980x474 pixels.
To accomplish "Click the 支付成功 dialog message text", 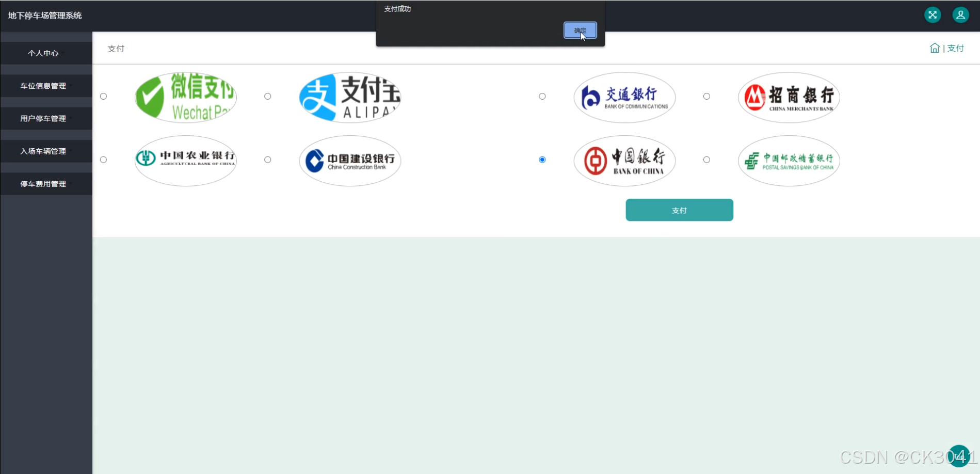I will pyautogui.click(x=397, y=9).
